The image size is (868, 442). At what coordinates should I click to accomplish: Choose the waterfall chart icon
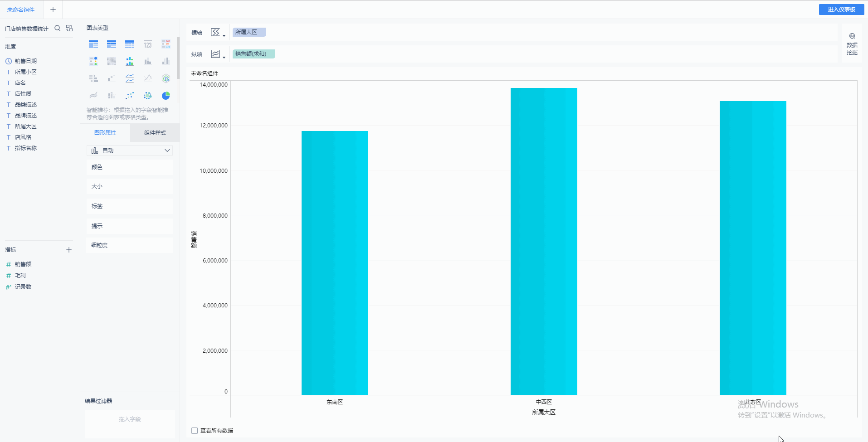(112, 78)
